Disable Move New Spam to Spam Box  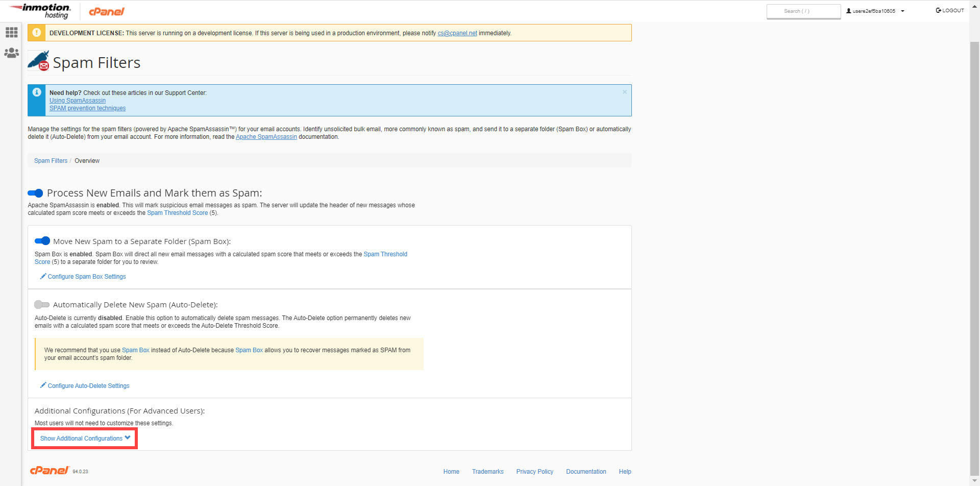click(42, 241)
